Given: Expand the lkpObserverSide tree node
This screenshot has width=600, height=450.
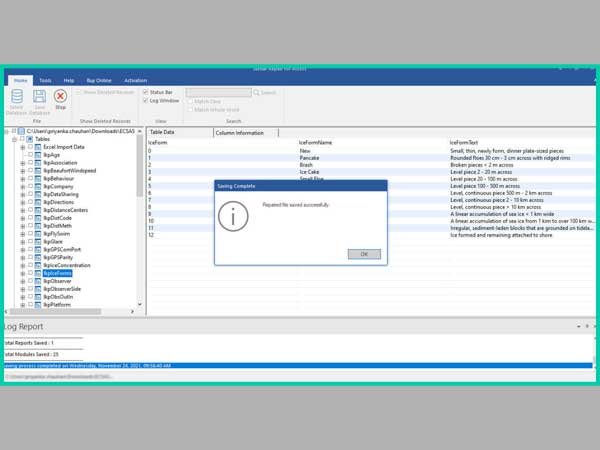Looking at the screenshot, I should [23, 289].
